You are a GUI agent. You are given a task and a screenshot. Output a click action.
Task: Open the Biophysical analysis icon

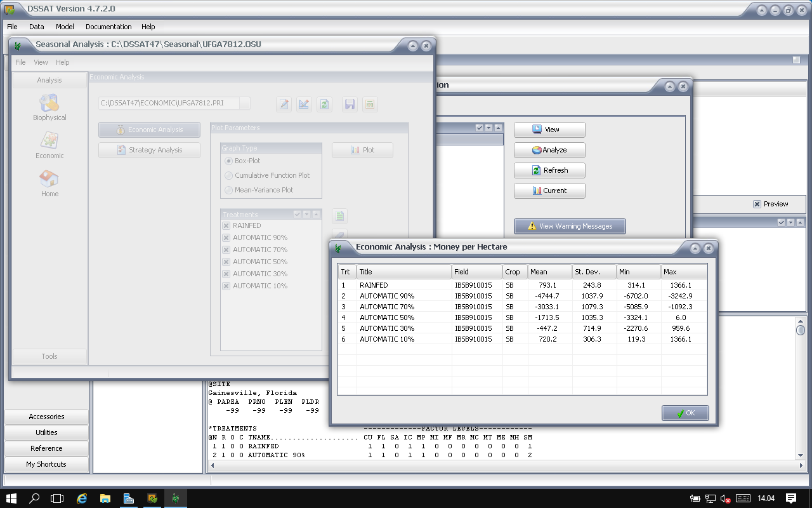49,107
